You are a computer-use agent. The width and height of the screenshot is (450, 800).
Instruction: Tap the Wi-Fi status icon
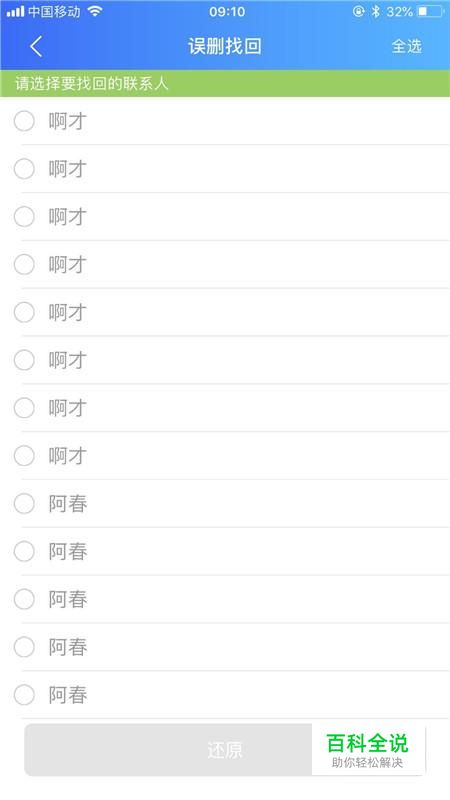(x=95, y=11)
